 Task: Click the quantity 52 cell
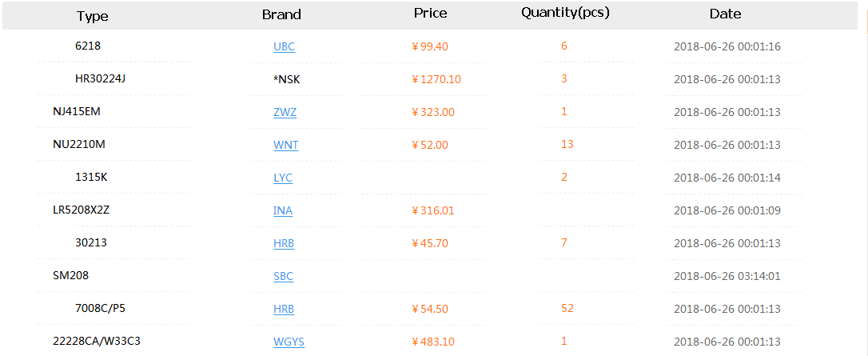(x=567, y=308)
